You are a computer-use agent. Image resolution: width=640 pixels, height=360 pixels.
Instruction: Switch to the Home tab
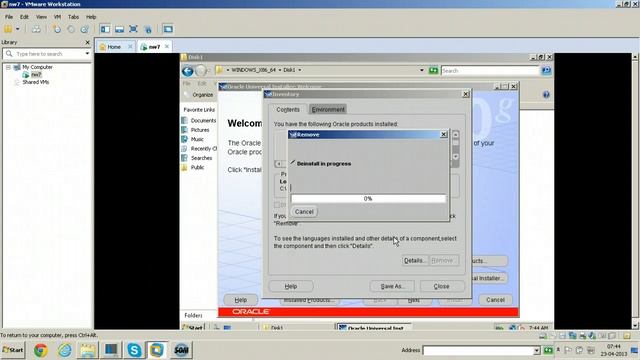(x=113, y=47)
